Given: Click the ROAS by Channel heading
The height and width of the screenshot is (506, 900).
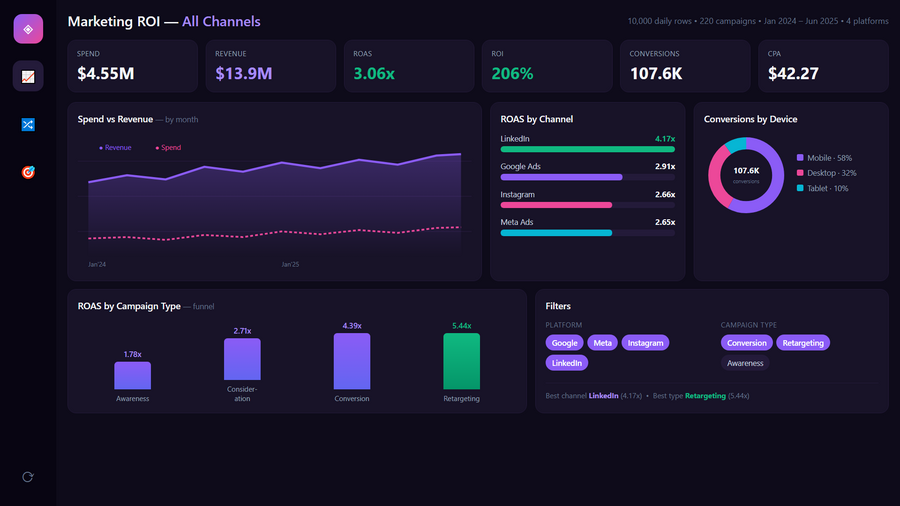Looking at the screenshot, I should [537, 119].
